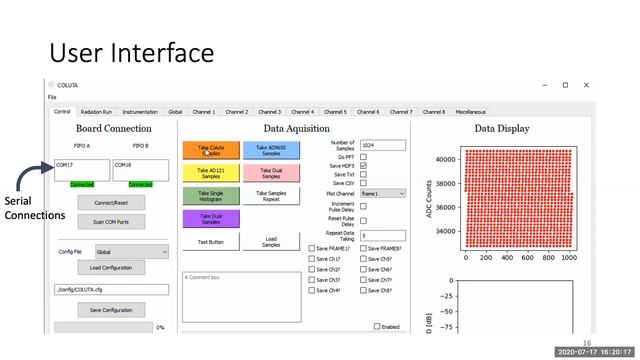Open the Miscellaneous tab
The image size is (640, 360).
click(470, 112)
